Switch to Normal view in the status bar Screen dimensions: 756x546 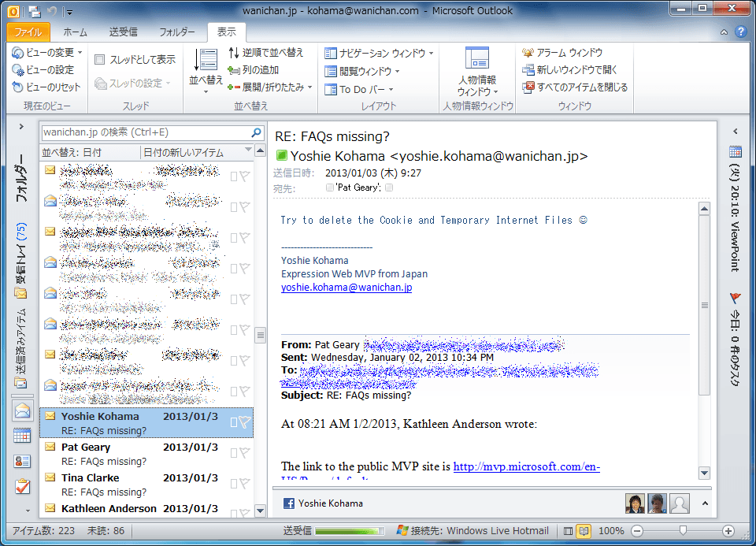(x=569, y=531)
